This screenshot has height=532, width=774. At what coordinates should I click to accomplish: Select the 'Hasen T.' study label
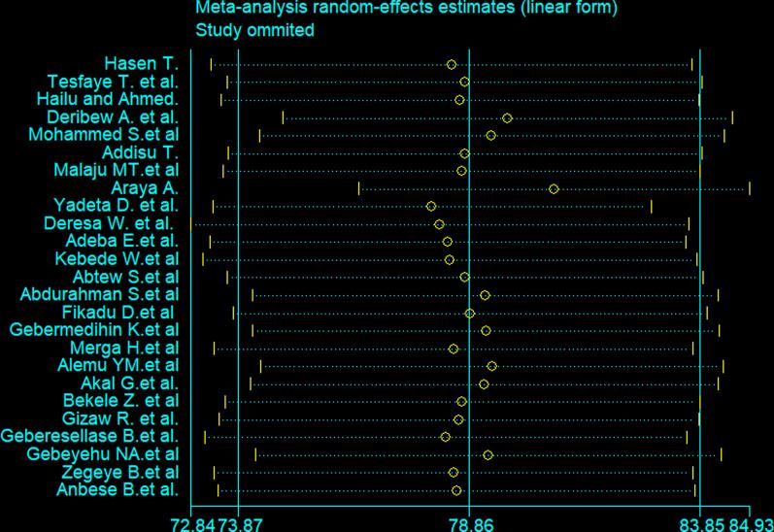pos(141,64)
